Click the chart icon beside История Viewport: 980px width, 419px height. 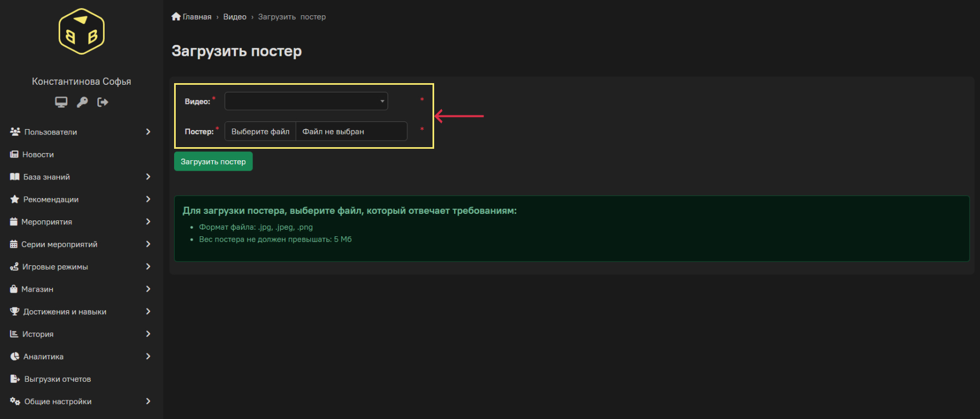click(14, 334)
